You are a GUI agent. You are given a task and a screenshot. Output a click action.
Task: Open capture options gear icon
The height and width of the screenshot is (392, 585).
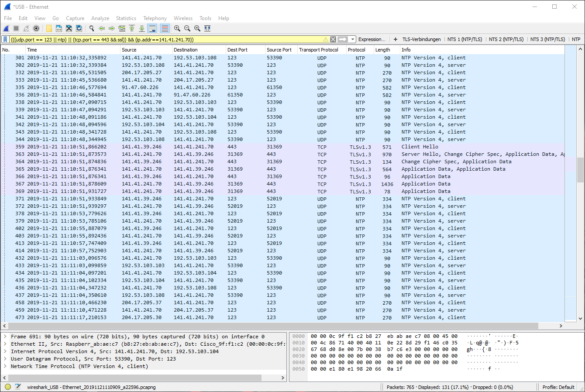pyautogui.click(x=36, y=28)
